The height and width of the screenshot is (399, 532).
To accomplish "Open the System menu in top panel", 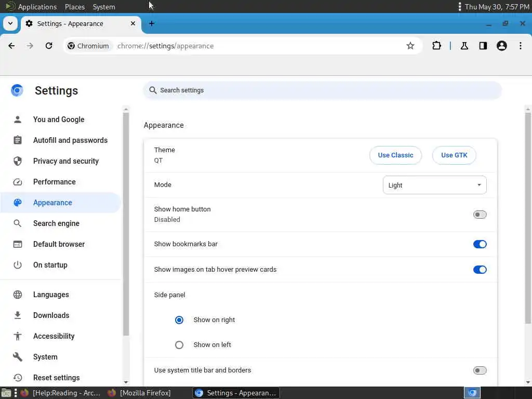I will click(x=104, y=7).
